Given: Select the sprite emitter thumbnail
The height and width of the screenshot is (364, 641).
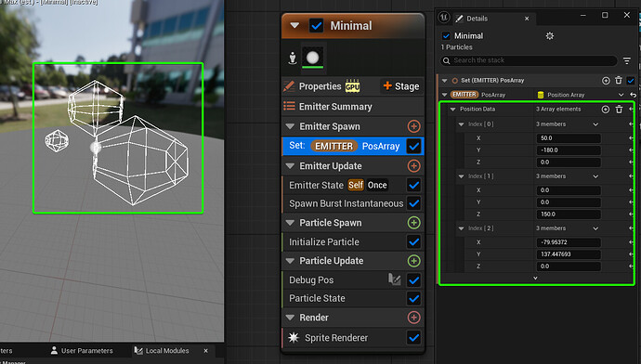Looking at the screenshot, I should coord(313,58).
